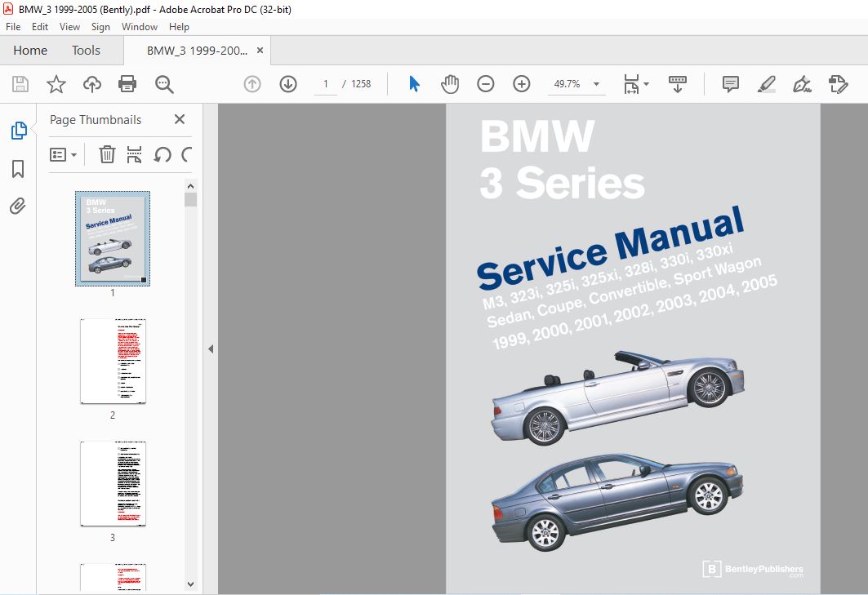Open the File menu
Image resolution: width=868 pixels, height=595 pixels.
[x=13, y=27]
